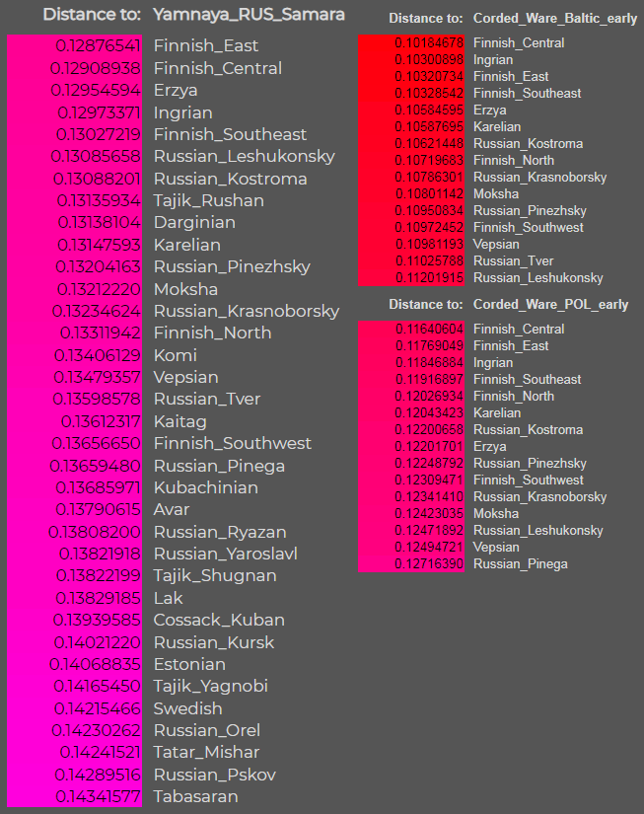The image size is (644, 814).
Task: Select the Estonian entry
Action: pyautogui.click(x=189, y=664)
